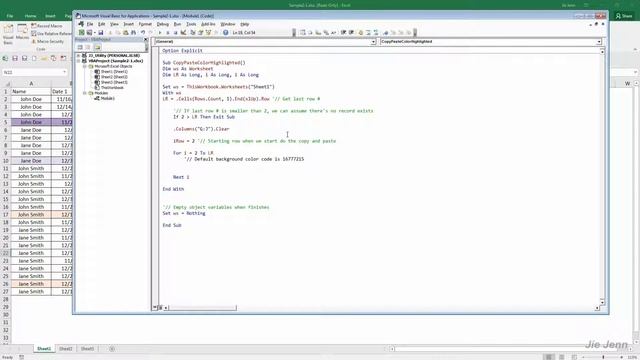This screenshot has height=360, width=640.
Task: Click the View Microsoft Excel toolbar icon
Action: [x=82, y=33]
